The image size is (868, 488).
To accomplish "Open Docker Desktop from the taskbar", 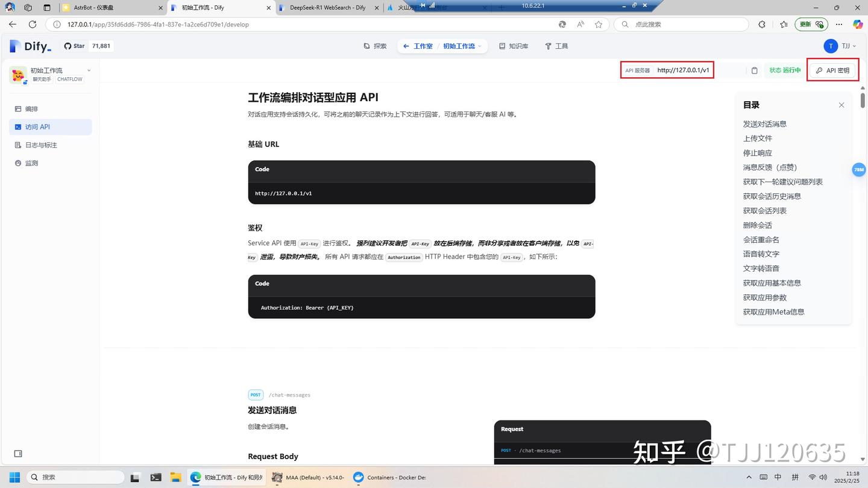I will coord(358,477).
